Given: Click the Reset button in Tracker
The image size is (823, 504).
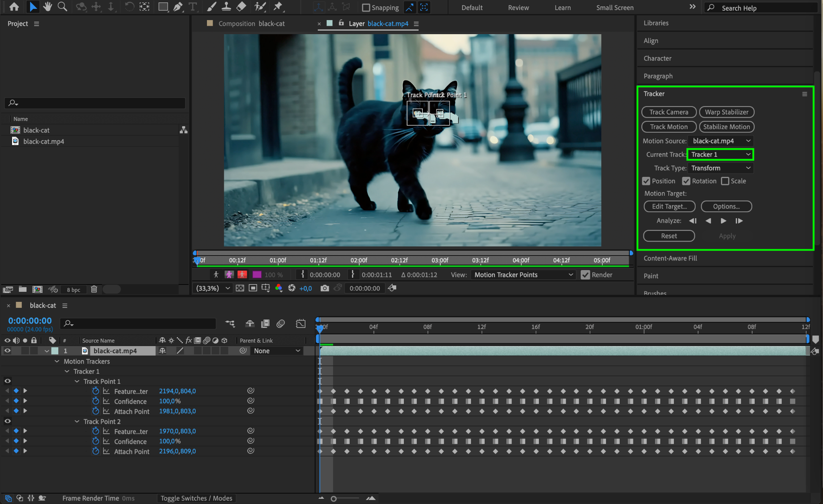Looking at the screenshot, I should click(x=669, y=236).
